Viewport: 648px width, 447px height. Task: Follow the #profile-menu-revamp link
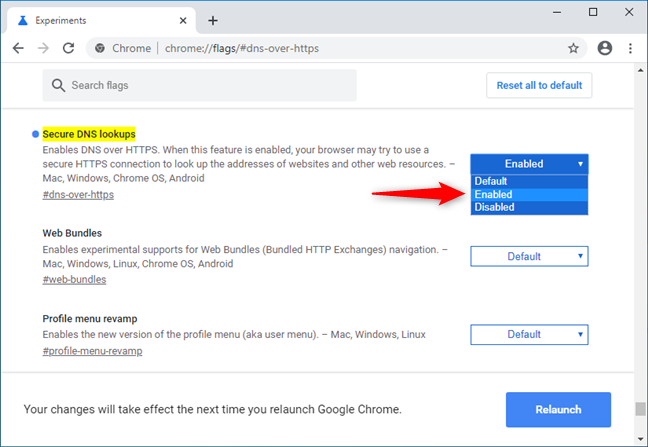(93, 351)
